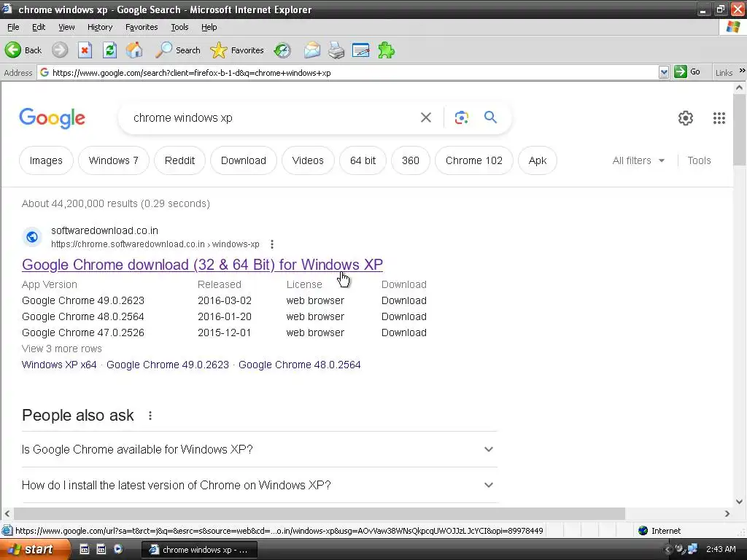Open the File menu
Screen dimensions: 747x560
click(x=13, y=27)
